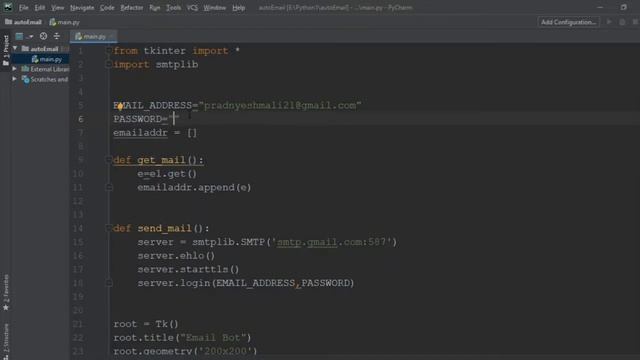The height and width of the screenshot is (360, 640).
Task: Click the root.title "Email Bot" line
Action: 182,338
